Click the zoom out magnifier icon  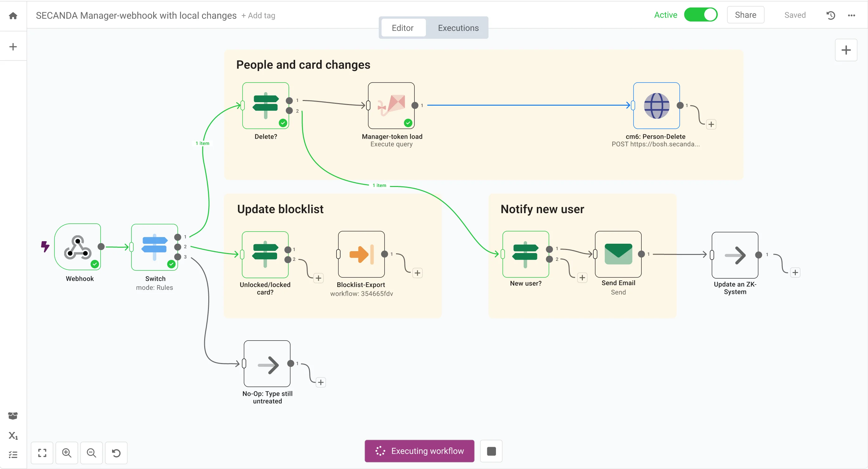[91, 452]
